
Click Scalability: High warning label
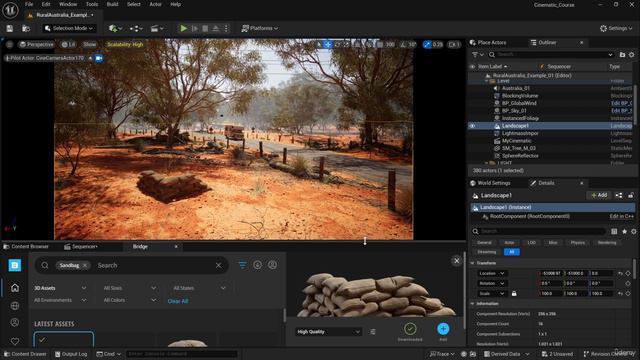(125, 44)
